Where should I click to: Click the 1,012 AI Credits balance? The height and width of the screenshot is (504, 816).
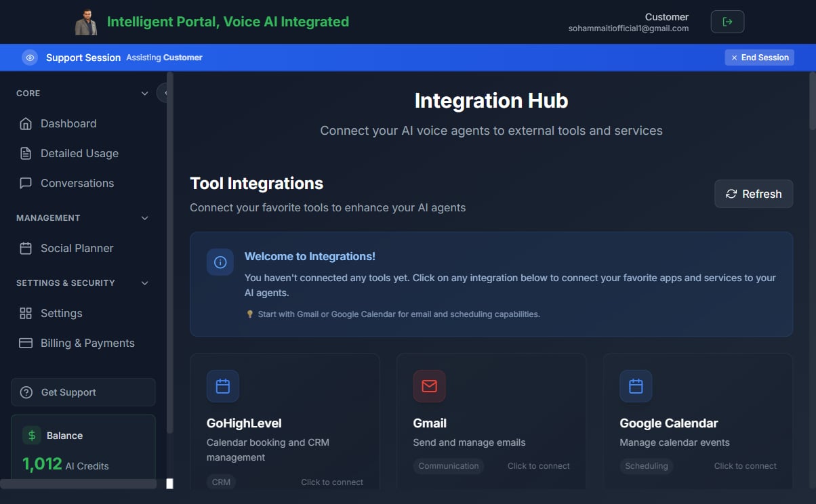pos(66,465)
